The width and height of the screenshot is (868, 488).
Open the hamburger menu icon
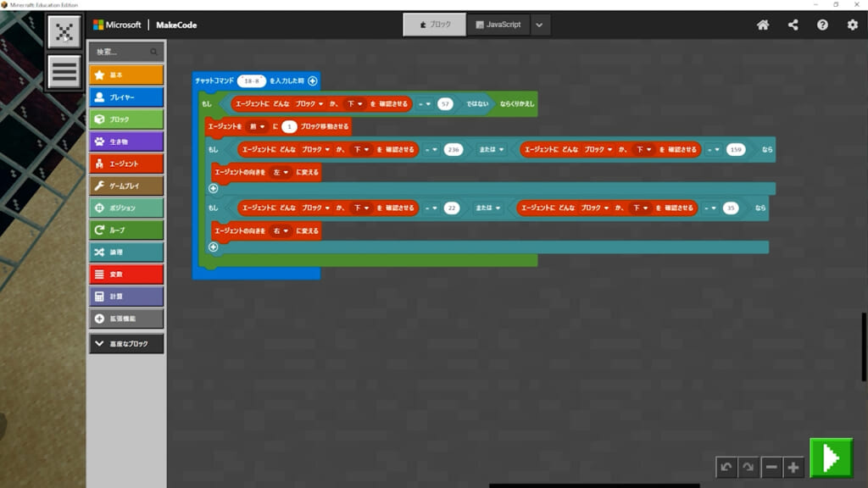pos(64,71)
